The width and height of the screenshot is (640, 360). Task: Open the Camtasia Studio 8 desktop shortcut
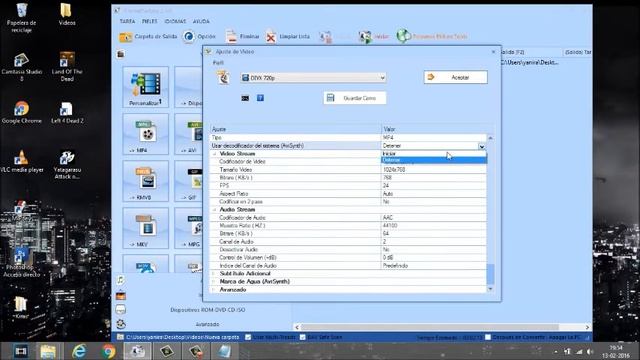(22, 67)
